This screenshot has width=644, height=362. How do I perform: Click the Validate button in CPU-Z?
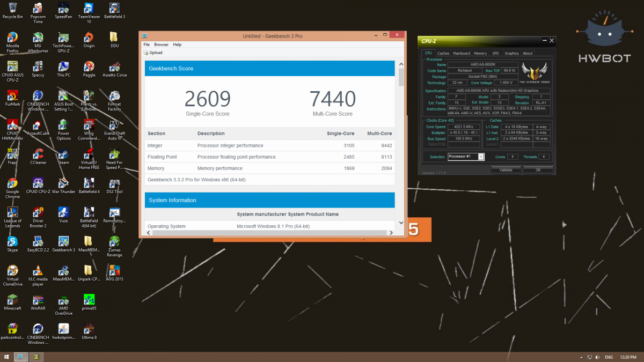coord(506,170)
